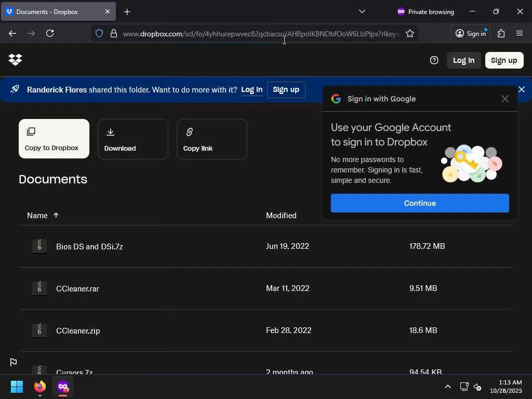This screenshot has height=399, width=532.
Task: Click the CCleaner.zip archive icon
Action: coord(39,330)
